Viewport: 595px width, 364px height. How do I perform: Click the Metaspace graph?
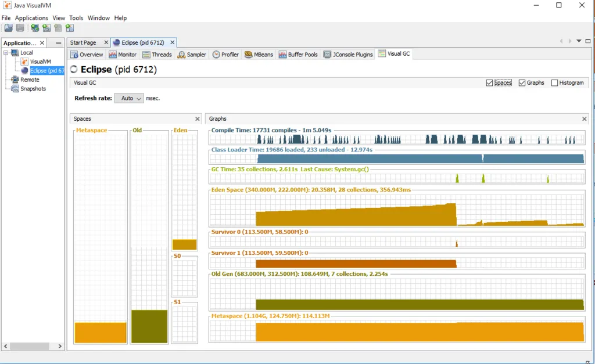396,331
